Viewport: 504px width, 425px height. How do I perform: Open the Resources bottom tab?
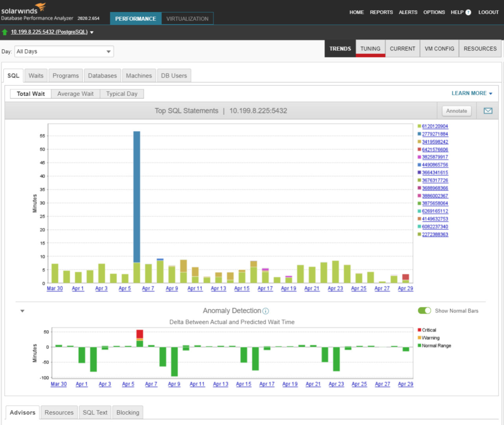[x=59, y=412]
